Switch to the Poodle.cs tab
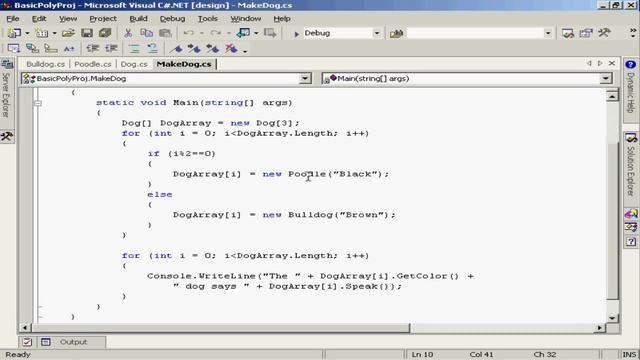 93,64
